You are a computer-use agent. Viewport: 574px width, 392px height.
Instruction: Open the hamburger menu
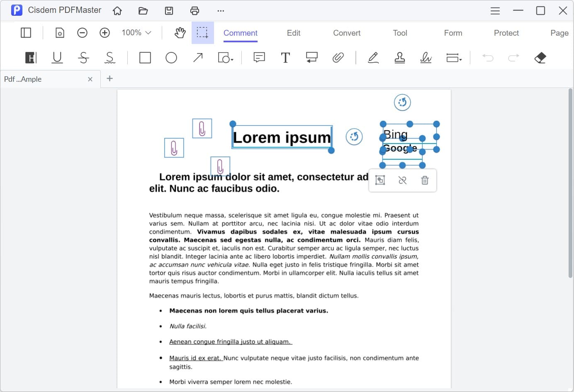tap(495, 10)
